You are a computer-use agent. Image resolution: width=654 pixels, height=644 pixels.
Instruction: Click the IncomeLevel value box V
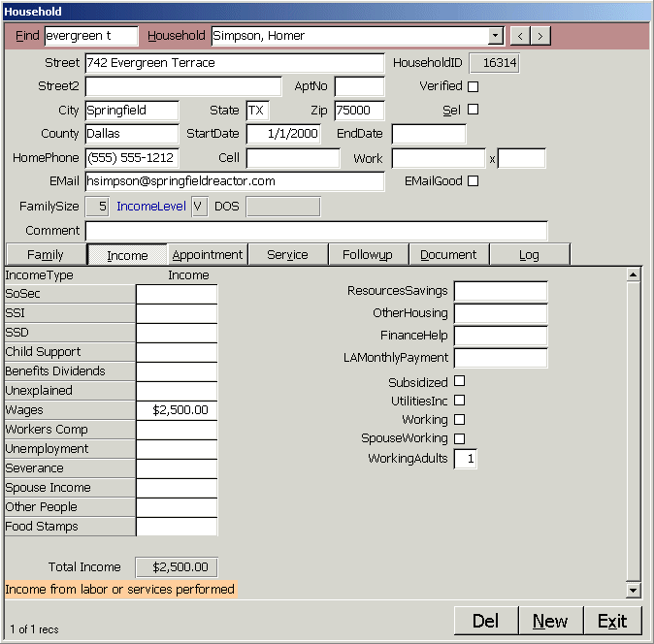(x=199, y=207)
